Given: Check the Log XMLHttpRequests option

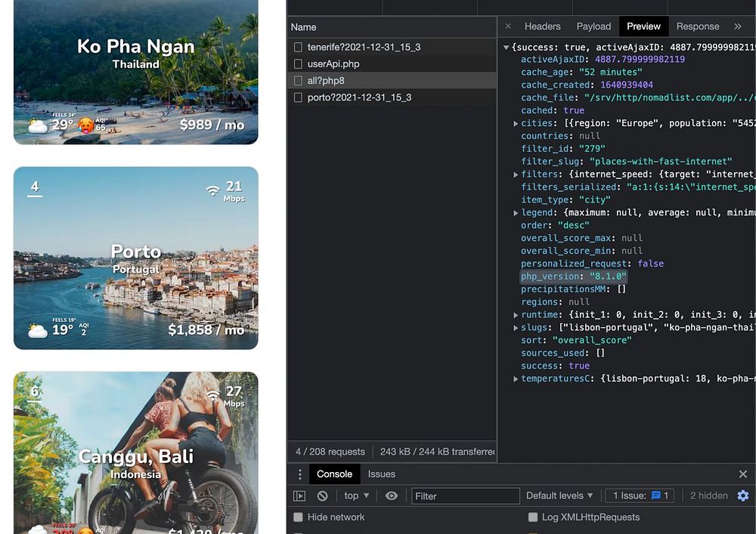Looking at the screenshot, I should (x=533, y=517).
